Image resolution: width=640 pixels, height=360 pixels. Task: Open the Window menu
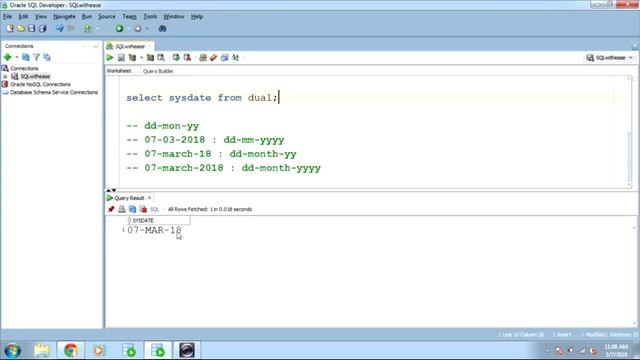[x=173, y=16]
